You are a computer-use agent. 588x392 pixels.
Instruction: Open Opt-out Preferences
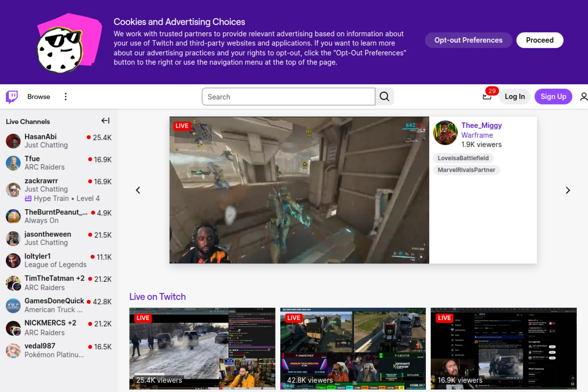click(x=468, y=40)
